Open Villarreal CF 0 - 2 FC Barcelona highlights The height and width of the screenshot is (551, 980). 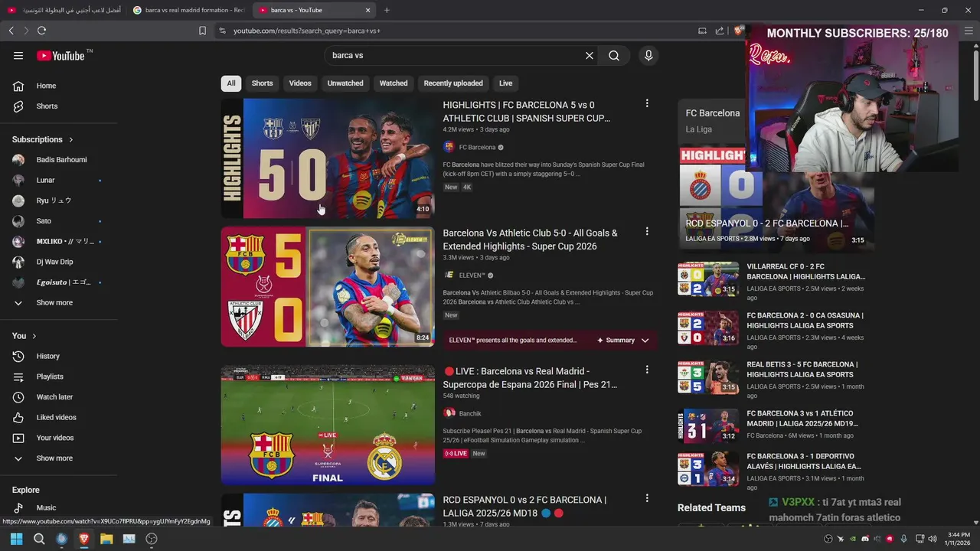click(805, 271)
